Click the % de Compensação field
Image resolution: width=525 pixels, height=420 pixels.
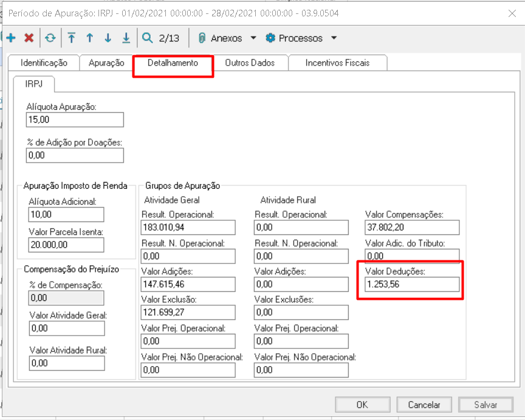click(x=66, y=298)
